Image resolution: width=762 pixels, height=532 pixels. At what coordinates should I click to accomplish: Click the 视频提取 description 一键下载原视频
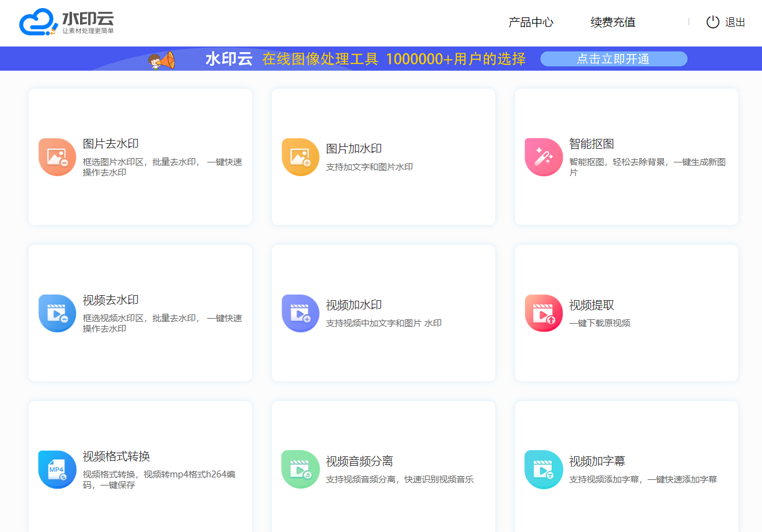pos(599,323)
